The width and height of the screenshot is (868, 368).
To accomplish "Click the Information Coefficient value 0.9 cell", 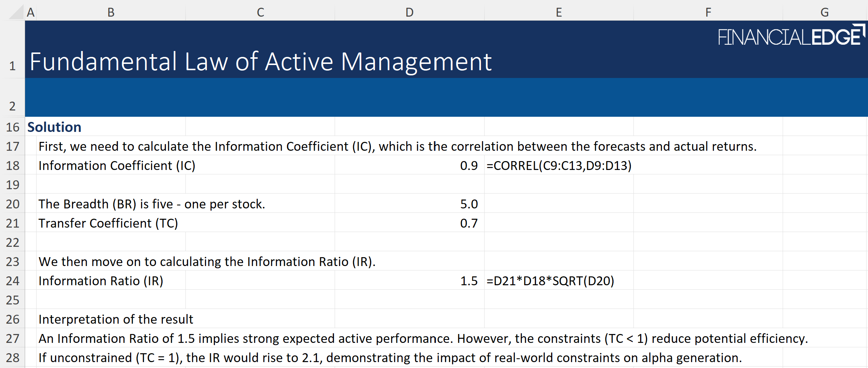I will click(x=409, y=166).
